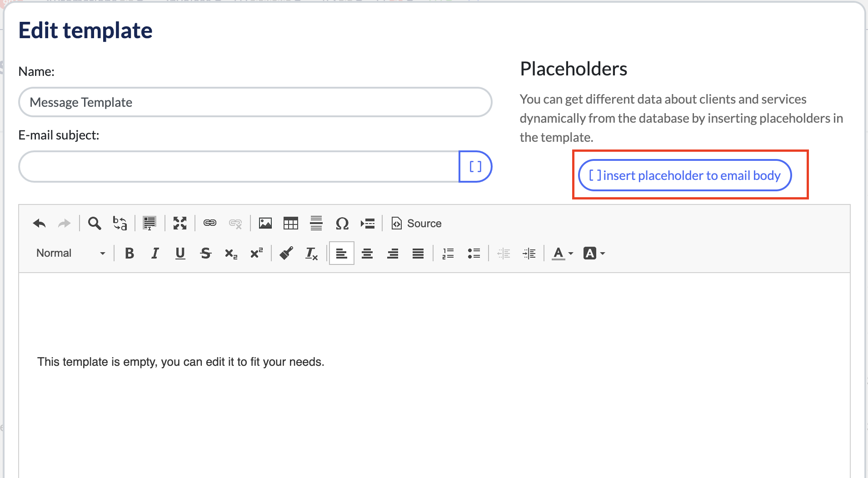Viewport: 868px width, 478px height.
Task: Select the Image insertion icon
Action: point(265,223)
